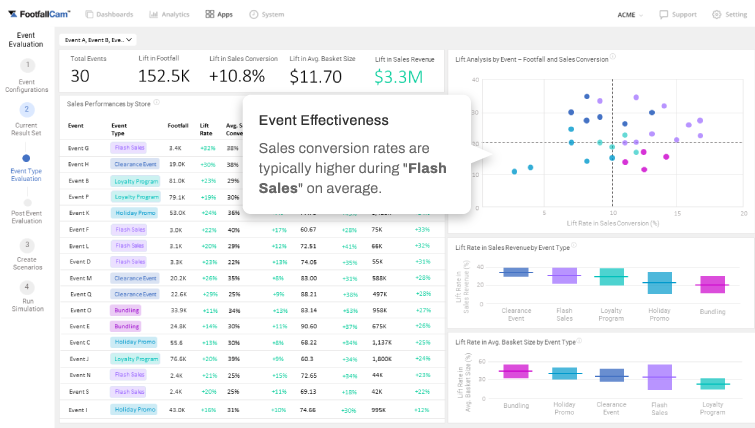Screen dimensions: 755x428
Task: Click info icon next to Lift Analysis title
Action: pyautogui.click(x=613, y=56)
